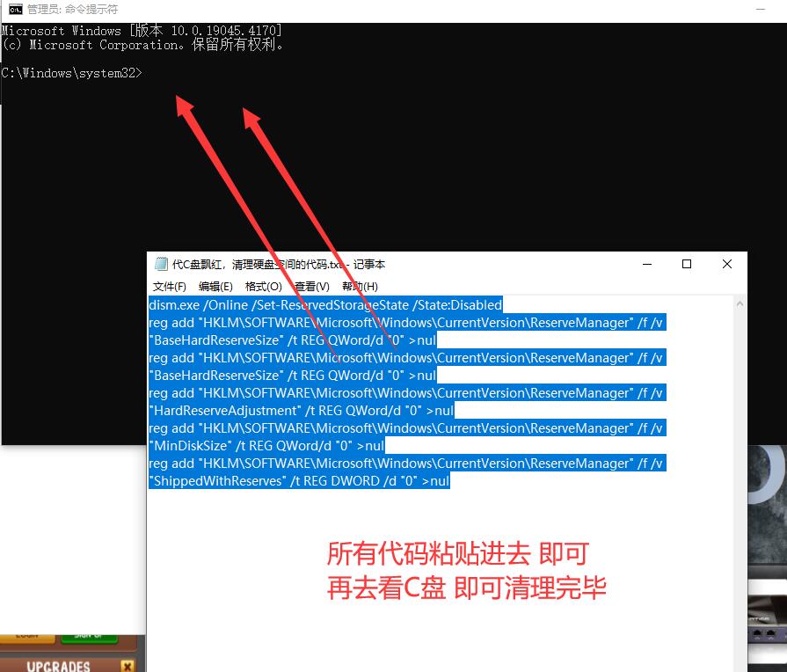Click the Notepad window title text
Screen dimensions: 787x672
coord(279,264)
